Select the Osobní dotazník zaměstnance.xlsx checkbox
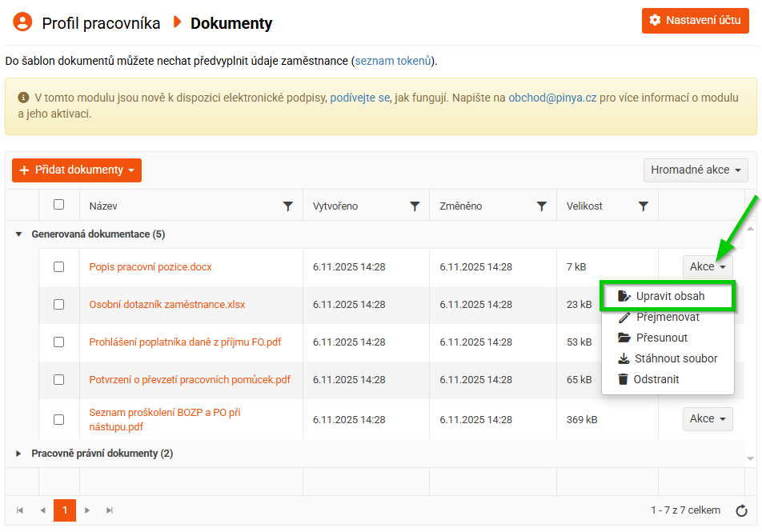 click(x=59, y=305)
